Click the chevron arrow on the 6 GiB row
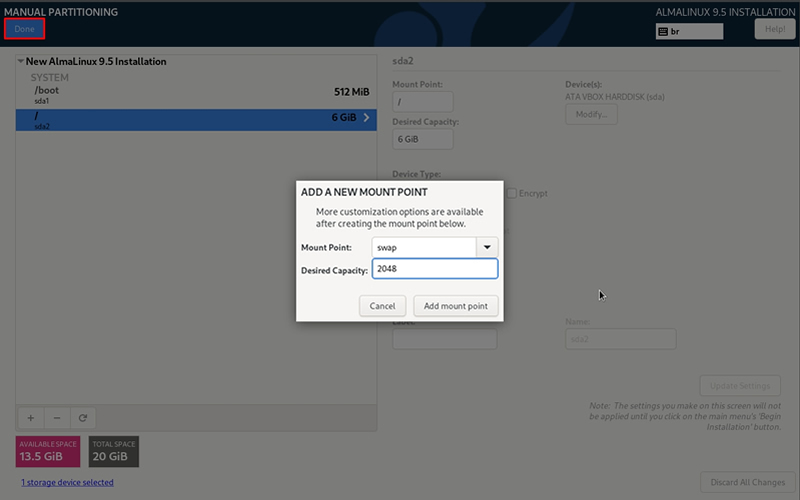800x500 pixels. point(366,117)
